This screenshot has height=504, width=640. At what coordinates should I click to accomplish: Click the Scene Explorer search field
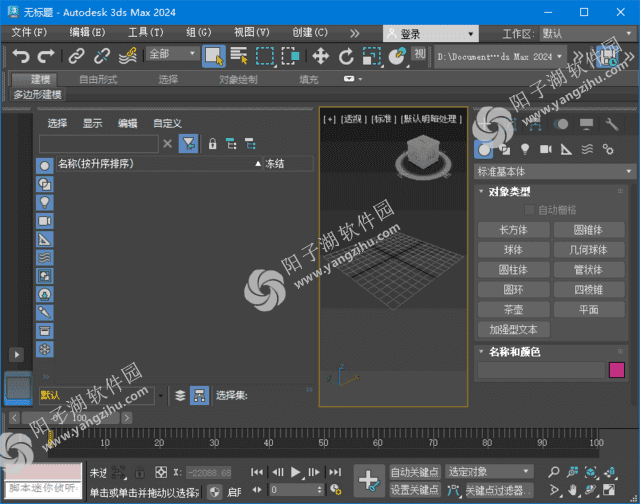(x=99, y=144)
